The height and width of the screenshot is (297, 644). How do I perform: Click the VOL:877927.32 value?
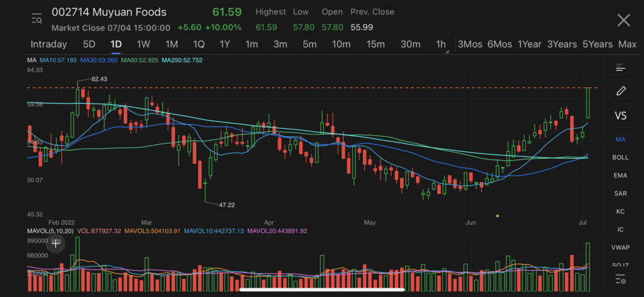(99, 231)
